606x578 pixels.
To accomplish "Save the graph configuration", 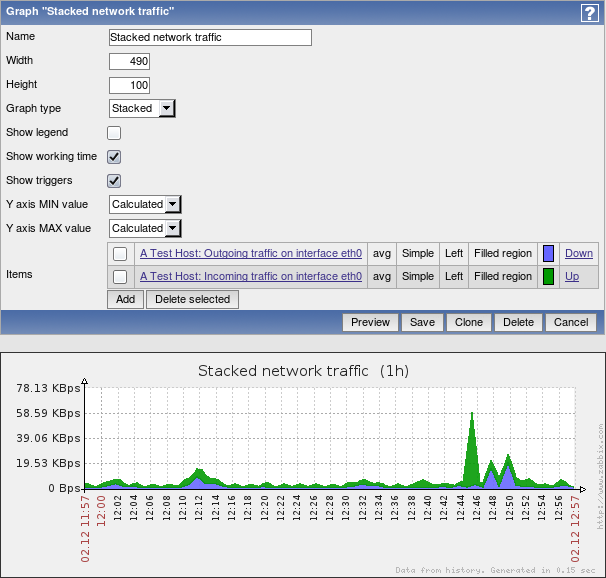I will 422,322.
